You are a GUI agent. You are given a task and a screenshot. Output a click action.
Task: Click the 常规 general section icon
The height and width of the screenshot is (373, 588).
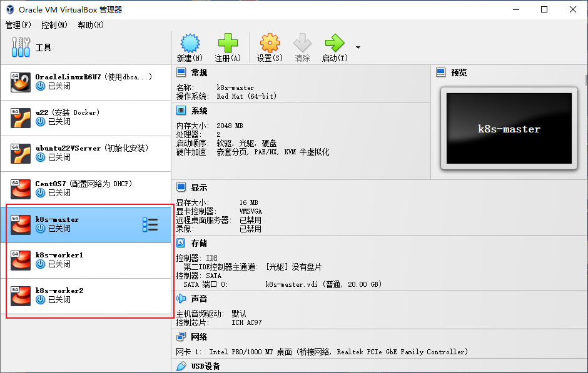[x=181, y=72]
